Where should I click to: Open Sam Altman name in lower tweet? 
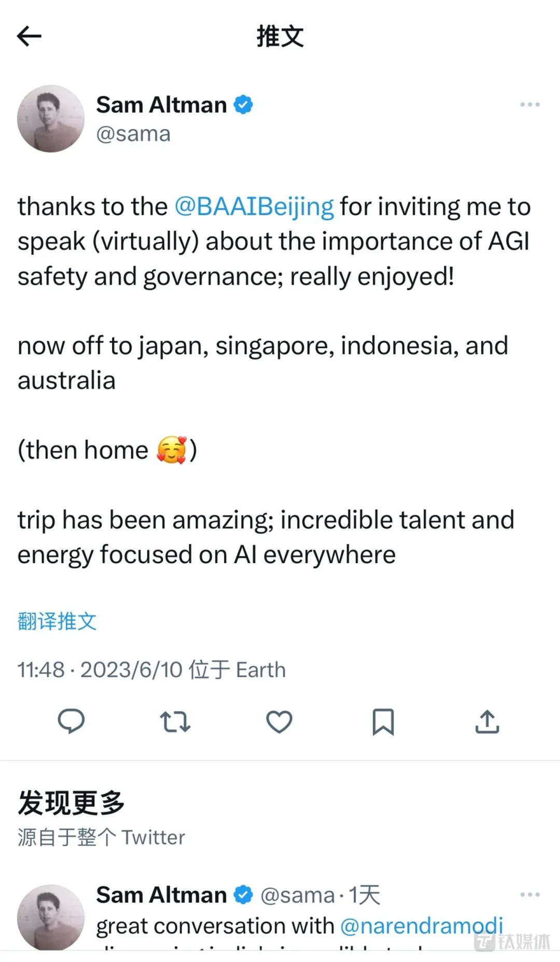tap(161, 895)
